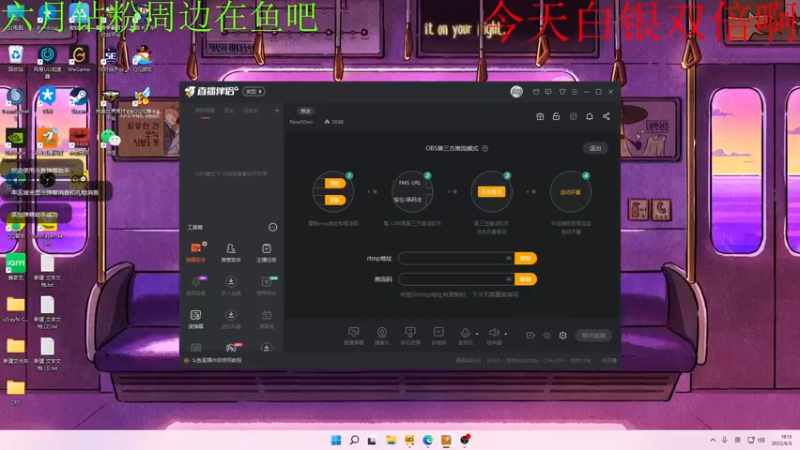Click the 关闭直播 button
The height and width of the screenshot is (450, 800).
(x=593, y=335)
